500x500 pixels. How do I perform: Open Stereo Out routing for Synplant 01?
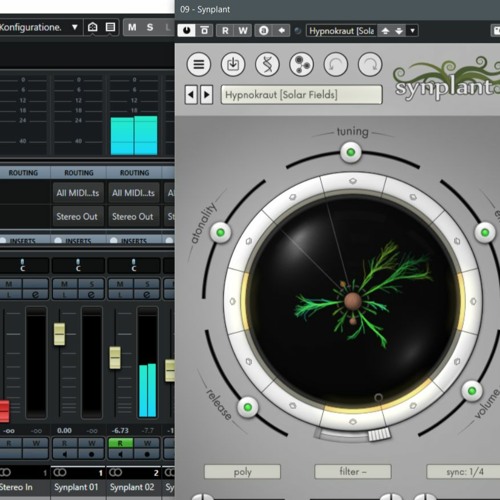(77, 217)
